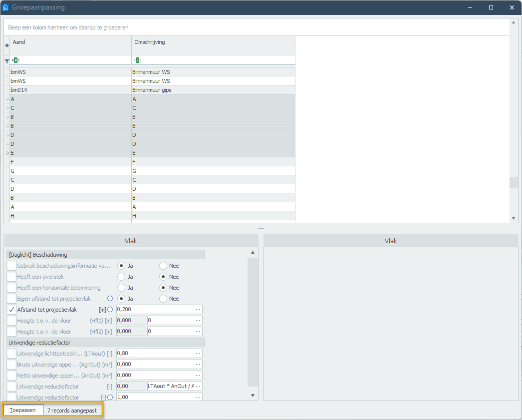
Task: Click the Toepassen button
Action: [23, 410]
